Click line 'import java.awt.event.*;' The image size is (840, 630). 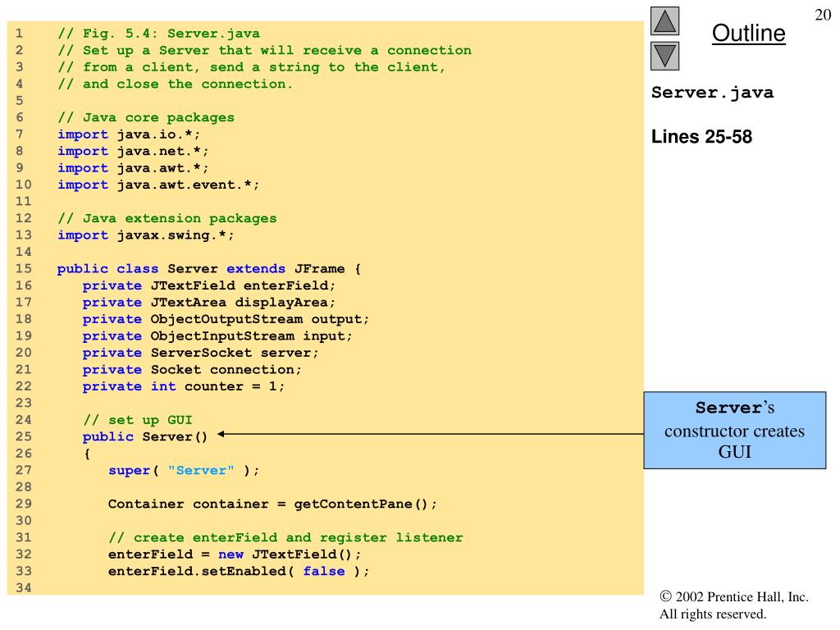point(158,185)
